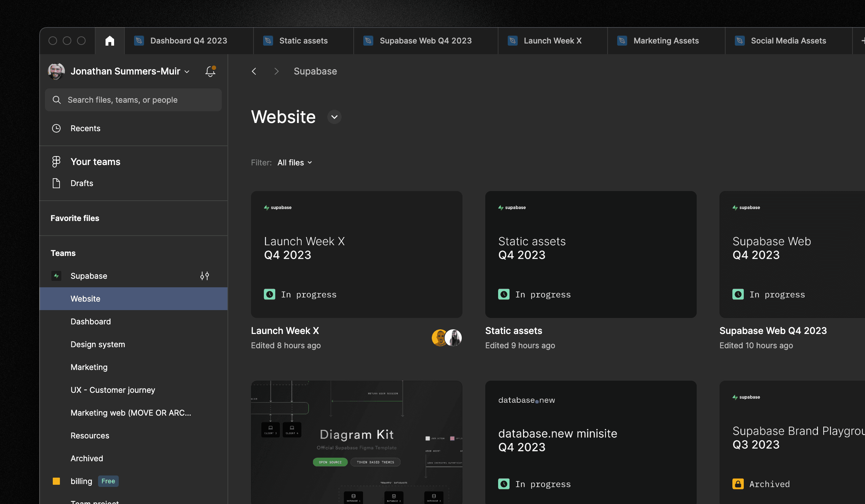Image resolution: width=865 pixels, height=504 pixels.
Task: Click collaborator avatars on Launch Week X
Action: (x=447, y=338)
